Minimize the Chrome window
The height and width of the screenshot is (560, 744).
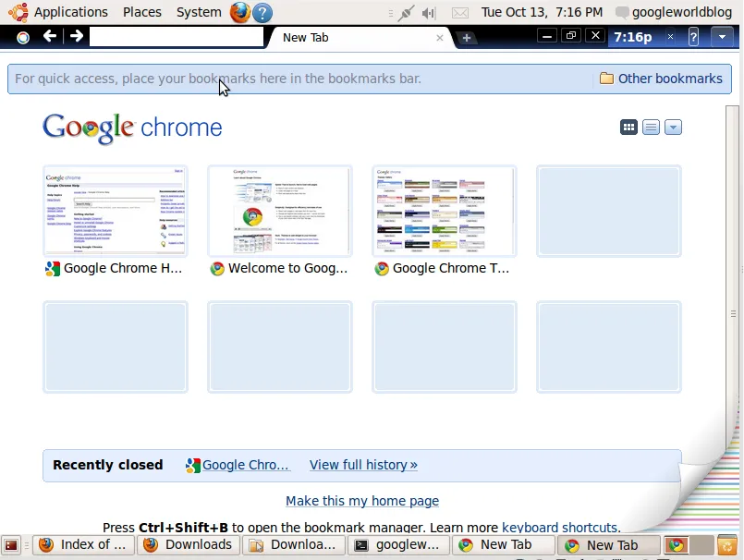(547, 36)
